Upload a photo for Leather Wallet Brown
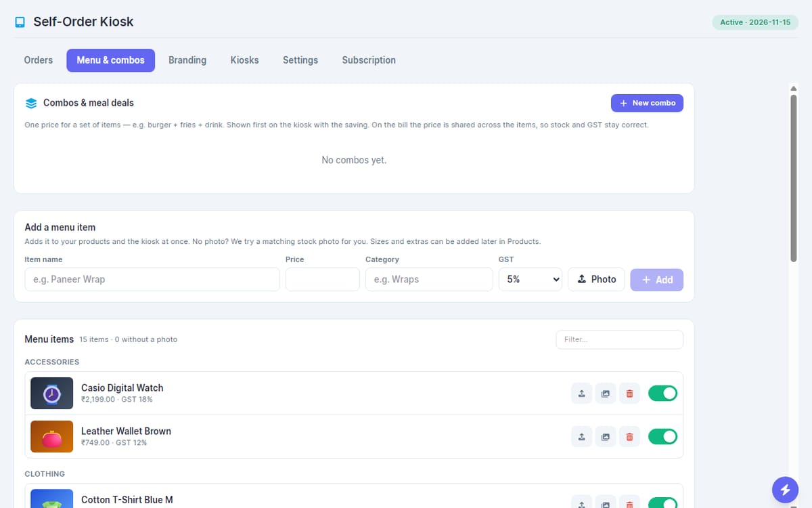This screenshot has width=812, height=508. point(582,437)
